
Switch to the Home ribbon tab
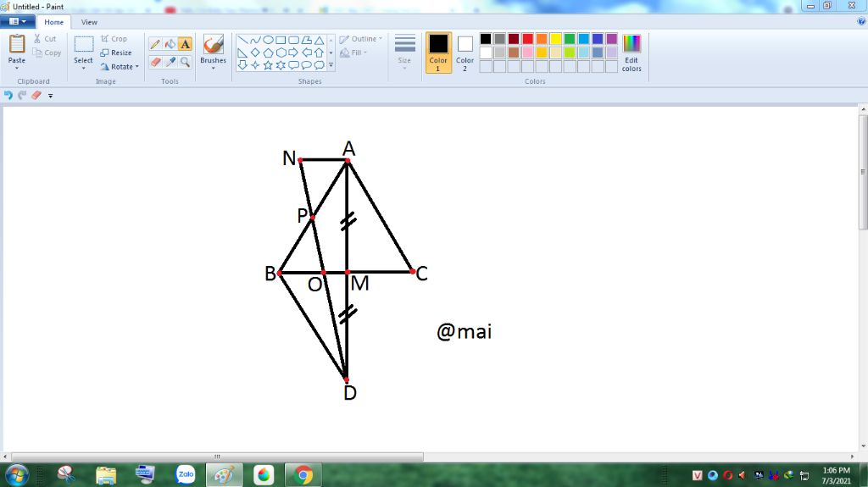pos(53,22)
